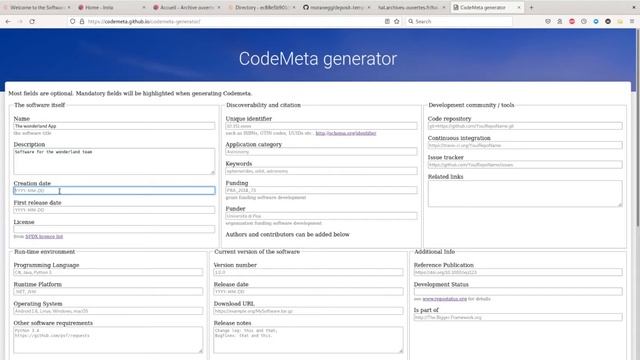
Task: Click the Download URL field
Action: pos(308,311)
